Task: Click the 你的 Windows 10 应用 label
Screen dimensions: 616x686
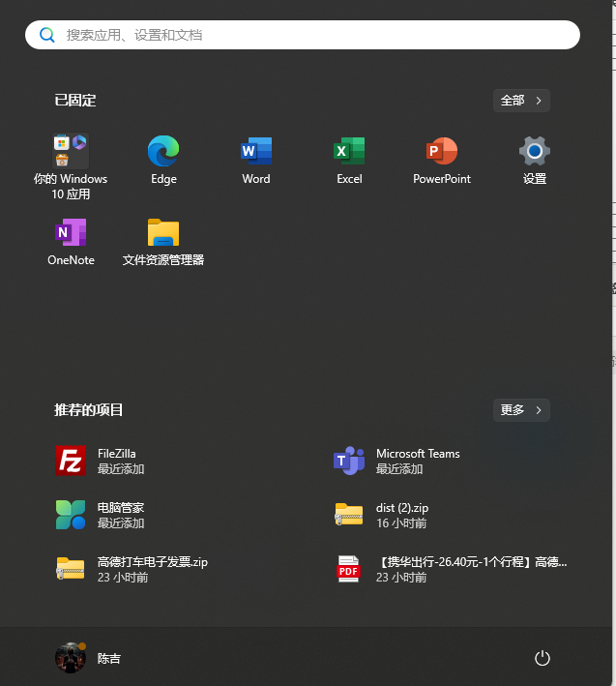Action: [x=71, y=187]
